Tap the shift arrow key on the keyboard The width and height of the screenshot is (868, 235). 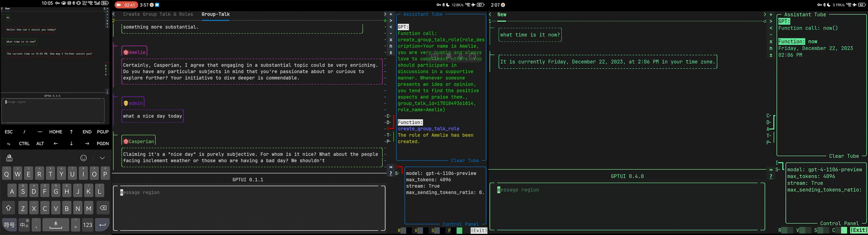tap(9, 208)
